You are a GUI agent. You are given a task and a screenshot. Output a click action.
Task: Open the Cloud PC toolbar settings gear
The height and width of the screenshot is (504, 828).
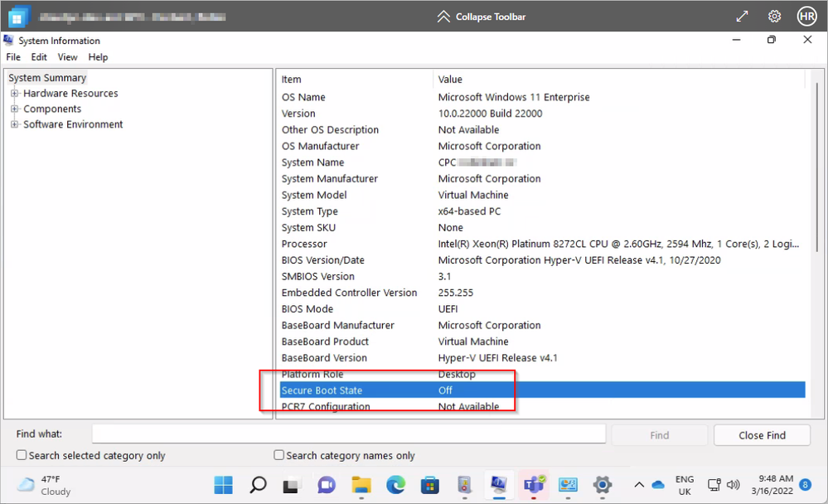774,17
